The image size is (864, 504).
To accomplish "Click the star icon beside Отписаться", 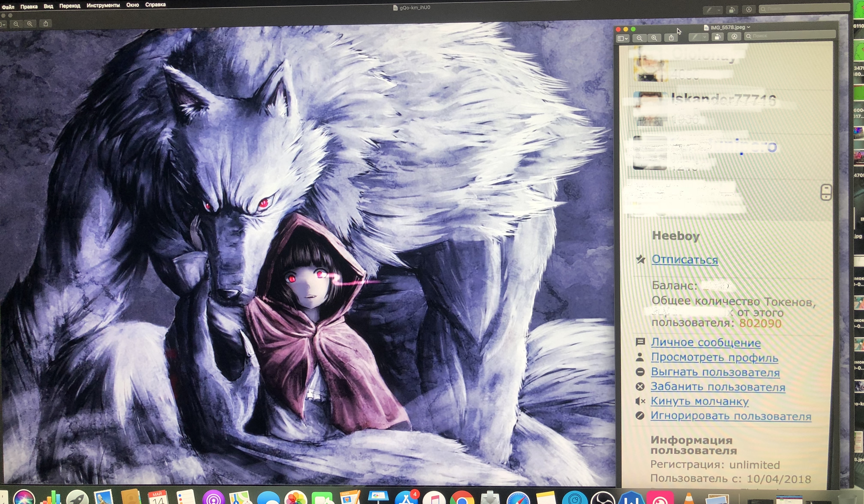I will (640, 259).
